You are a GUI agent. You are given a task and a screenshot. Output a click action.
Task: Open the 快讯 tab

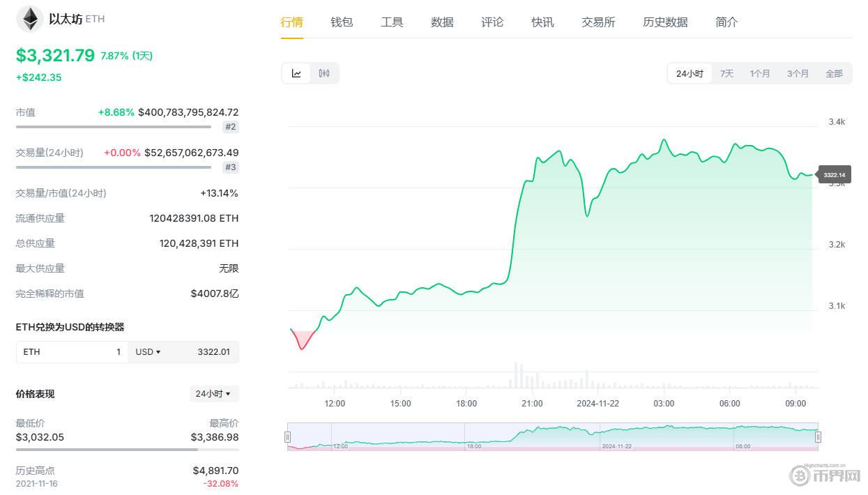click(542, 22)
